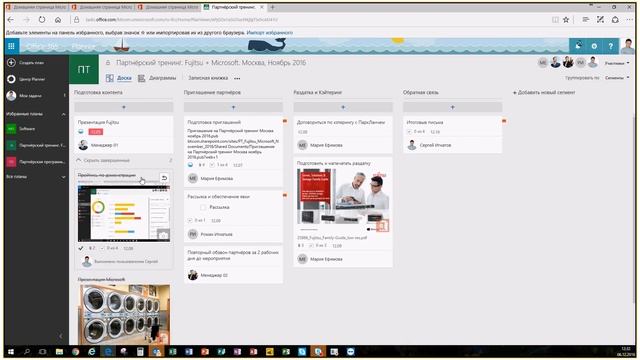This screenshot has height=360, width=640.
Task: Click the plan title Партнёрский тренинг Fujitsu + Microsoft
Action: point(211,63)
